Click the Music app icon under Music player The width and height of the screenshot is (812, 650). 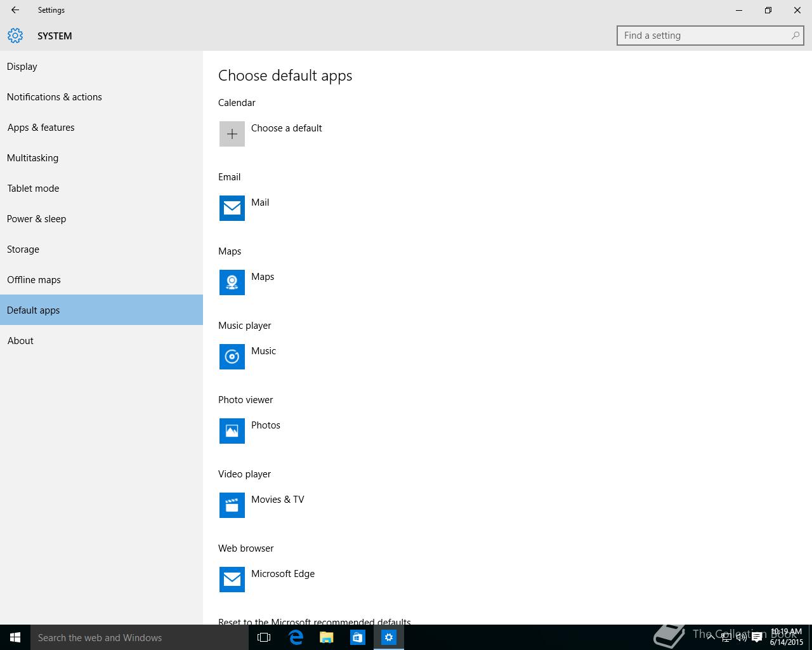[232, 357]
